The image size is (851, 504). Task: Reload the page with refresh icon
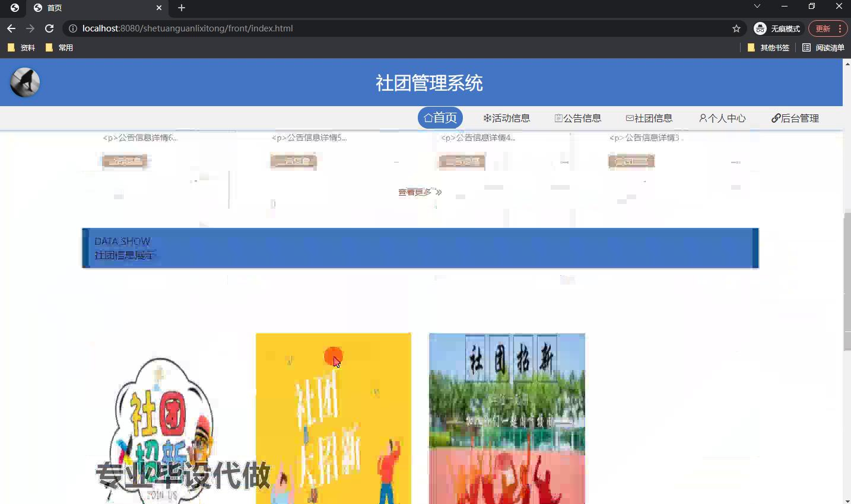point(49,28)
